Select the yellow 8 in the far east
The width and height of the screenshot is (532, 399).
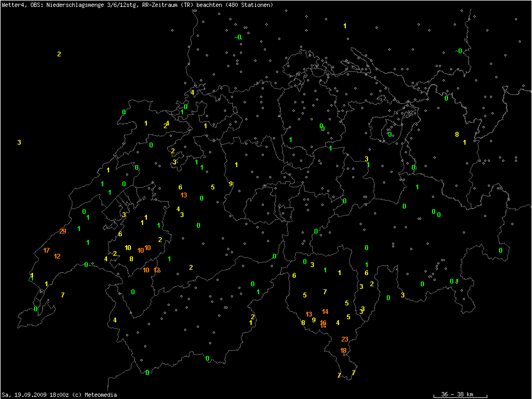456,135
